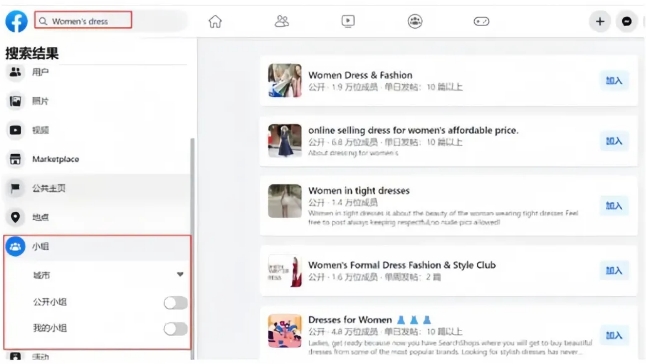Select the 小组 (groups) filter
Screen dimensions: 646x364
tap(97, 246)
